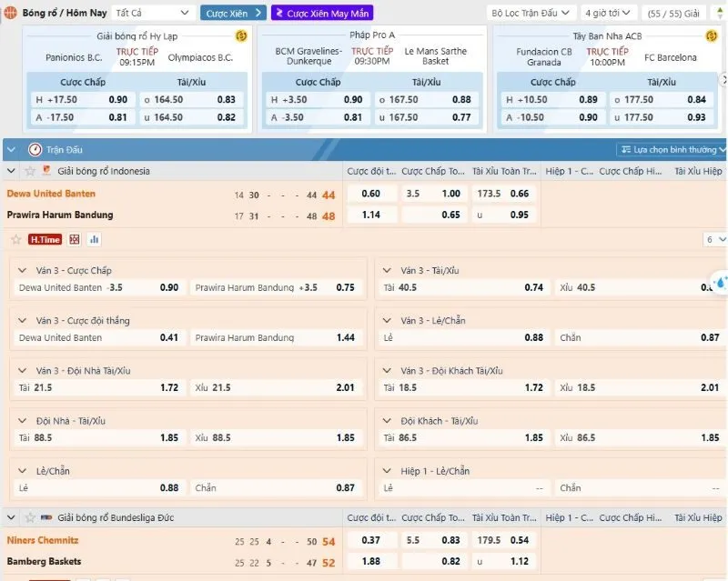
Task: Favorite the Indonesia basketball league with star
Action: point(30,171)
